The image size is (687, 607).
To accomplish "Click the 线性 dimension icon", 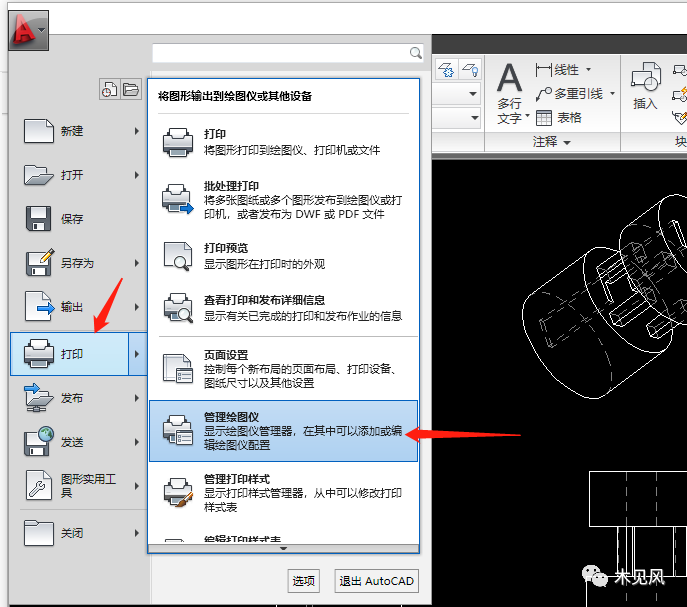I will [x=543, y=70].
